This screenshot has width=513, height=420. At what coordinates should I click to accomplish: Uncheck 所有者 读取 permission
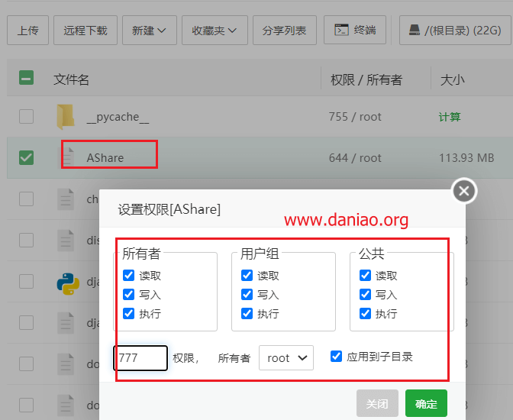[x=128, y=276]
